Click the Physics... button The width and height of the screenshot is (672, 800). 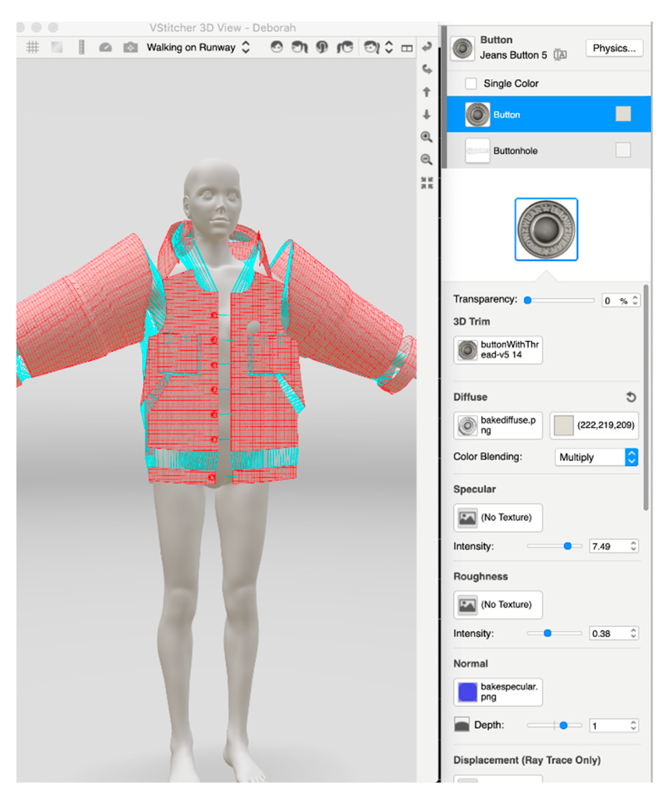click(614, 48)
